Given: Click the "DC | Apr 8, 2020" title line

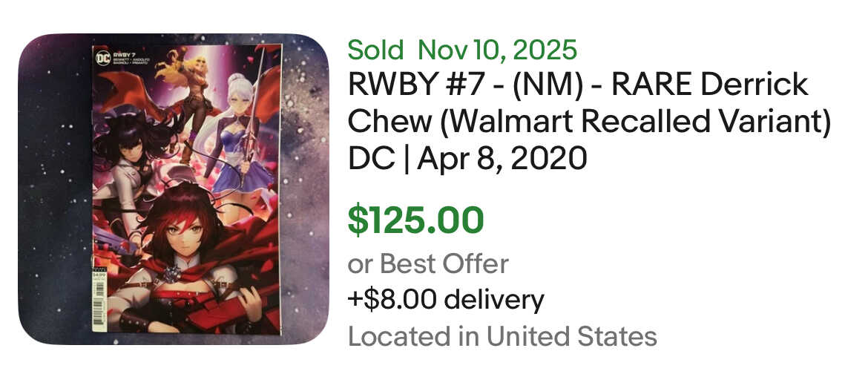Looking at the screenshot, I should tap(467, 157).
